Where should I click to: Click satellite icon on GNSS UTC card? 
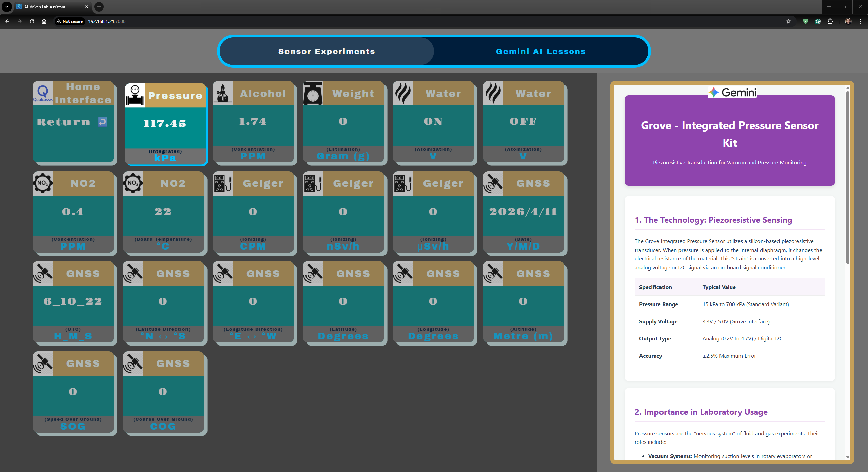pos(43,273)
